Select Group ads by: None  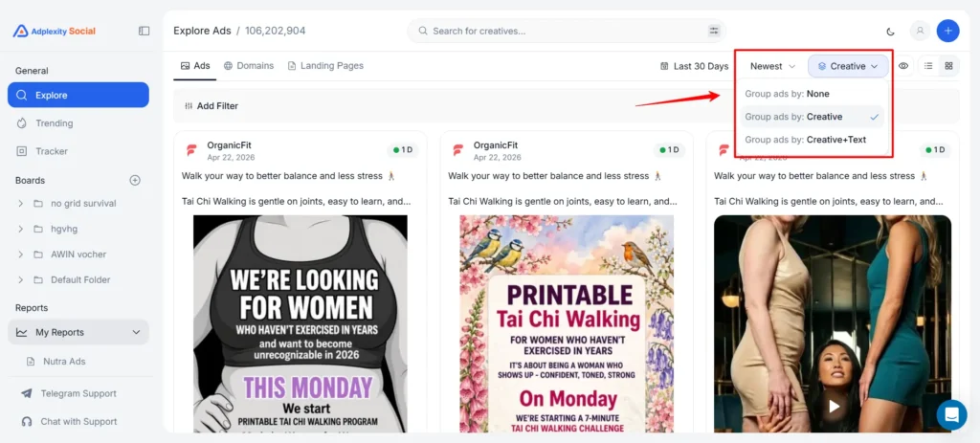coord(813,94)
